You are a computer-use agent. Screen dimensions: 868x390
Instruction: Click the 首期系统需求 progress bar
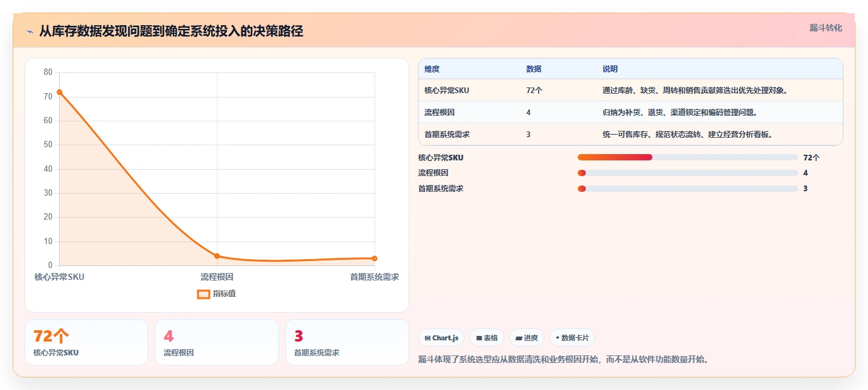click(688, 189)
